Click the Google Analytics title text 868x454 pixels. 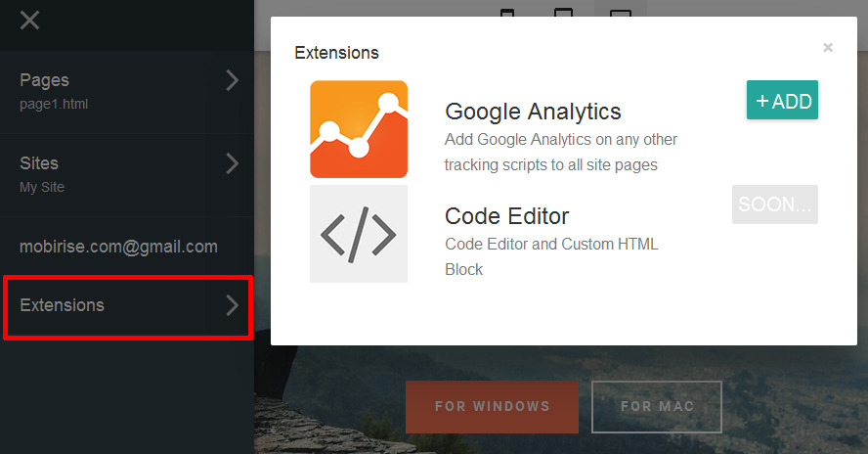pyautogui.click(x=533, y=112)
